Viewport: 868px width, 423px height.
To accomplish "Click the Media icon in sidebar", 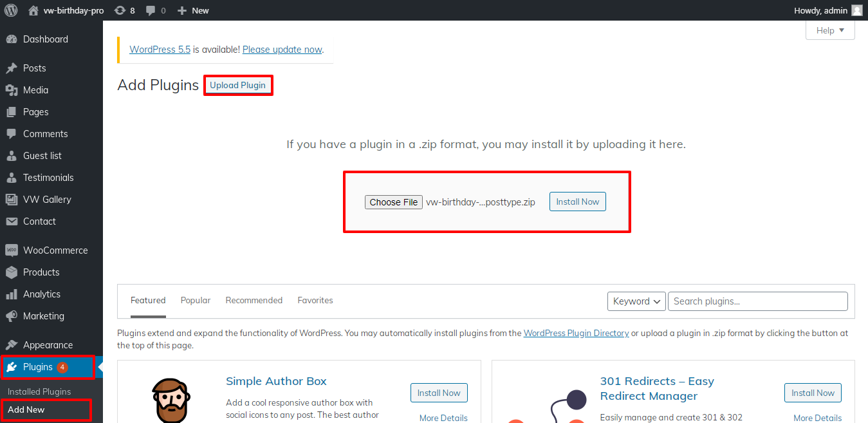I will tap(11, 90).
